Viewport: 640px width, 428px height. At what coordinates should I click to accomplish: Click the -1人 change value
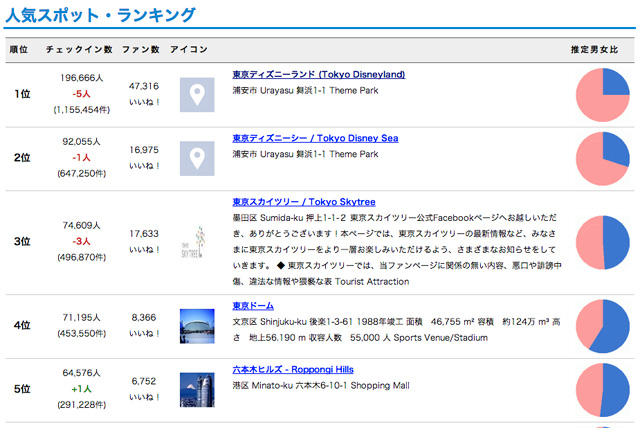[81, 158]
